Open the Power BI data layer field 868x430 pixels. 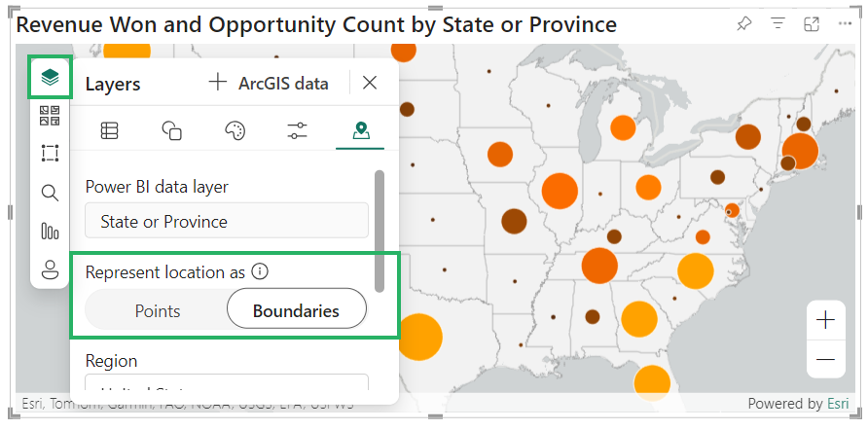226,222
